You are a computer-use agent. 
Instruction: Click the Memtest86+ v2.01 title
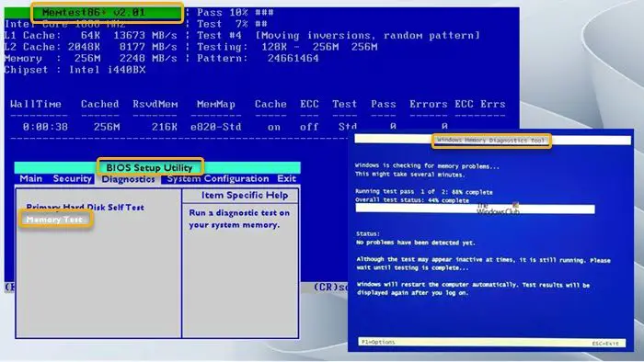point(94,12)
